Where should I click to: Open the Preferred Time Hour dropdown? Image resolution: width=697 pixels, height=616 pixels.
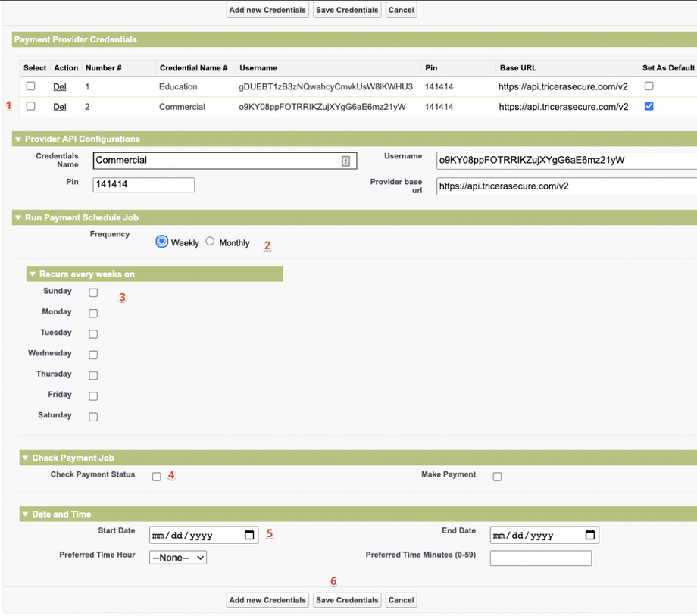click(x=178, y=558)
